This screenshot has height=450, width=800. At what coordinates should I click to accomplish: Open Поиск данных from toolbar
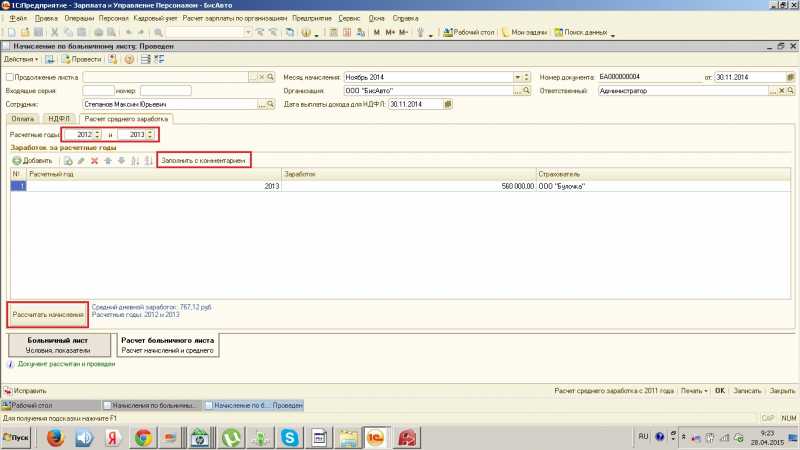pyautogui.click(x=581, y=32)
